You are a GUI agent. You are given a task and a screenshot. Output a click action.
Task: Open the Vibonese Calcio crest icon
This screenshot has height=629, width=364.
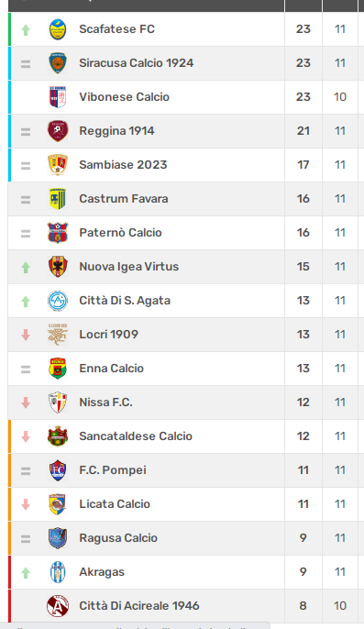click(x=58, y=97)
